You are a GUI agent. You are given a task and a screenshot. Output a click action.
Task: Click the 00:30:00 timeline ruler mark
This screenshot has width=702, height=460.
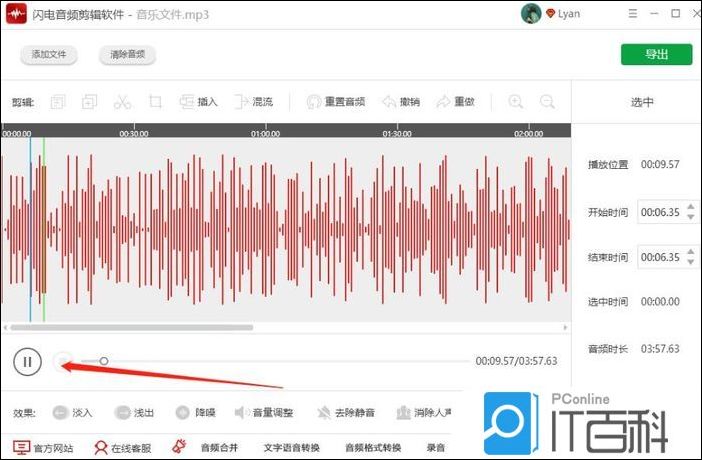(134, 133)
